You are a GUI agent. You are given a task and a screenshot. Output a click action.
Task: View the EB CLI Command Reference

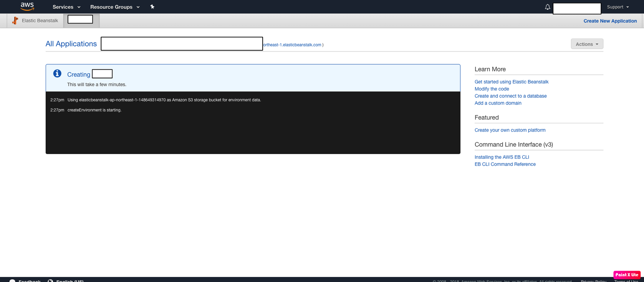[505, 164]
